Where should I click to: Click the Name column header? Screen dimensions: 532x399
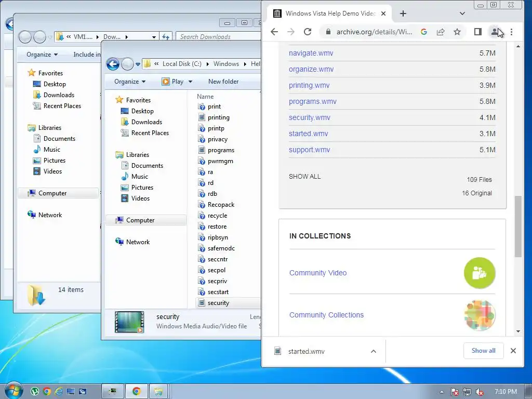[x=205, y=96]
